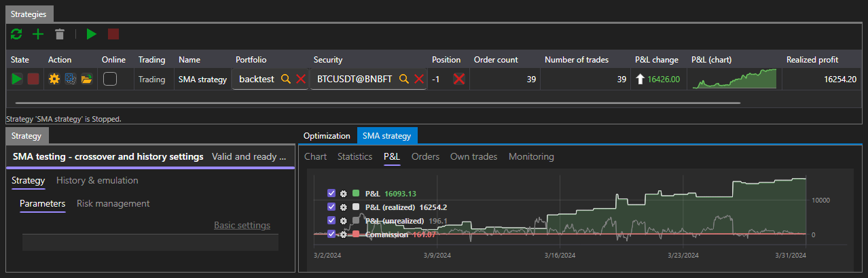
Task: Toggle the Online checkbox for SMA strategy
Action: [x=110, y=79]
